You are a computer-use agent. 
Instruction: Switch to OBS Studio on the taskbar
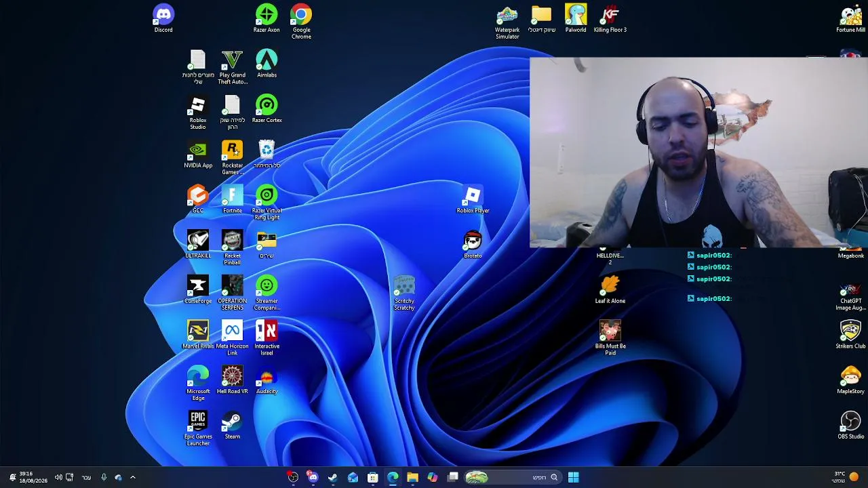[x=293, y=477]
